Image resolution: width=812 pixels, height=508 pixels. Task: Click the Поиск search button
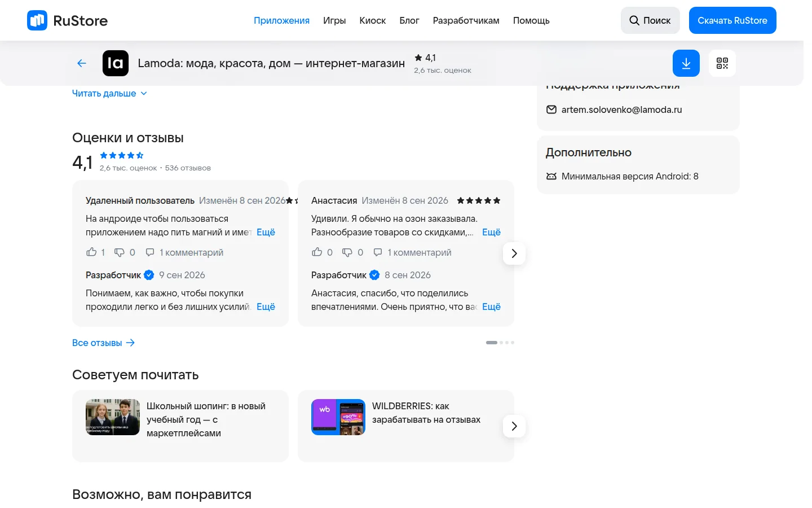(650, 20)
